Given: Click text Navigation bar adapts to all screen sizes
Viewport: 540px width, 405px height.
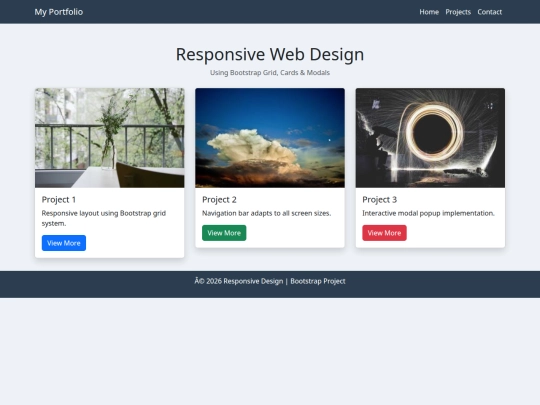Looking at the screenshot, I should (267, 214).
